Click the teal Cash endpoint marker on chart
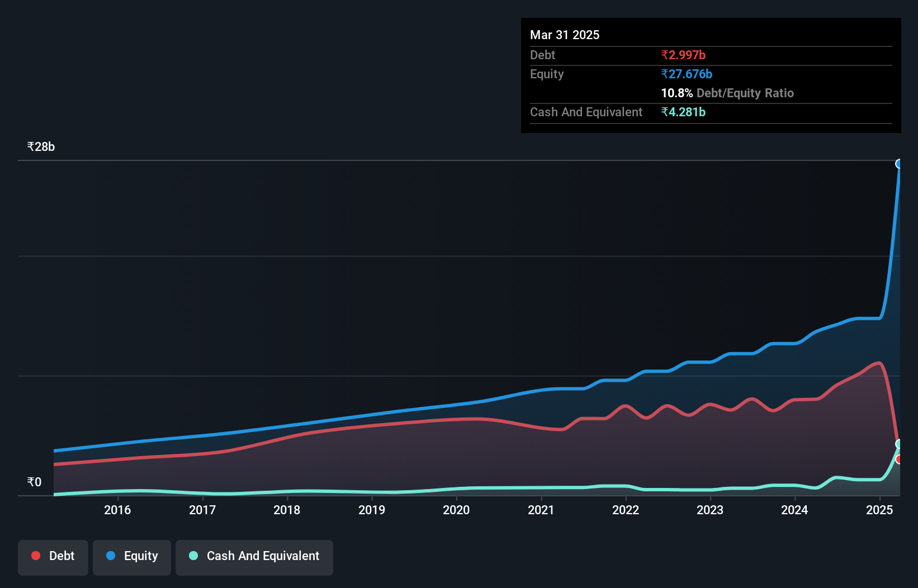This screenshot has height=588, width=918. pyautogui.click(x=899, y=444)
